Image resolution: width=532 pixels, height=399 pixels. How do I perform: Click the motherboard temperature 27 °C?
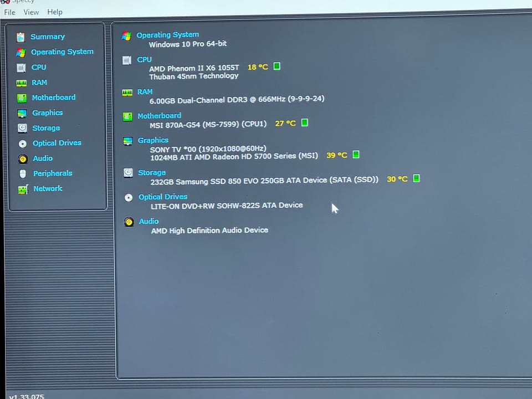285,123
